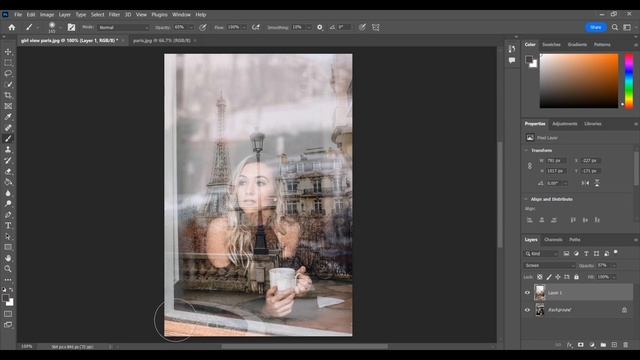Screen dimensions: 640x360
Task: Select the Crop tool
Action: [x=8, y=95]
